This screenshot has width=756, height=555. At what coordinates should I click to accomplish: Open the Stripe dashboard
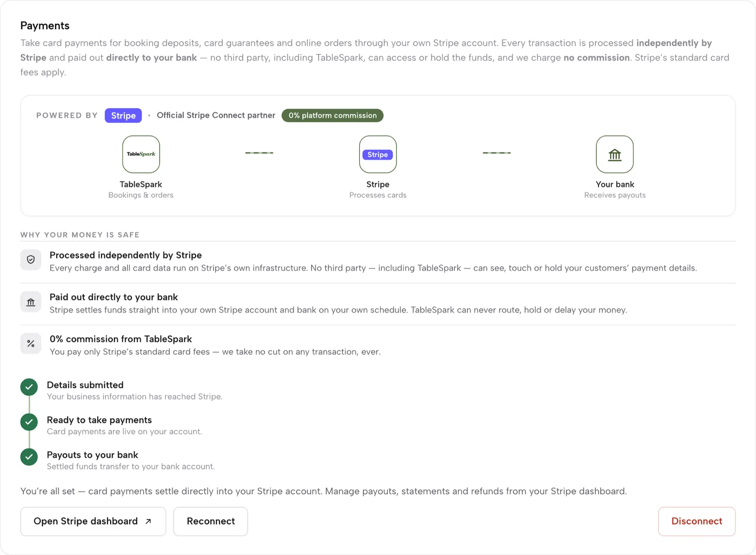click(x=93, y=521)
